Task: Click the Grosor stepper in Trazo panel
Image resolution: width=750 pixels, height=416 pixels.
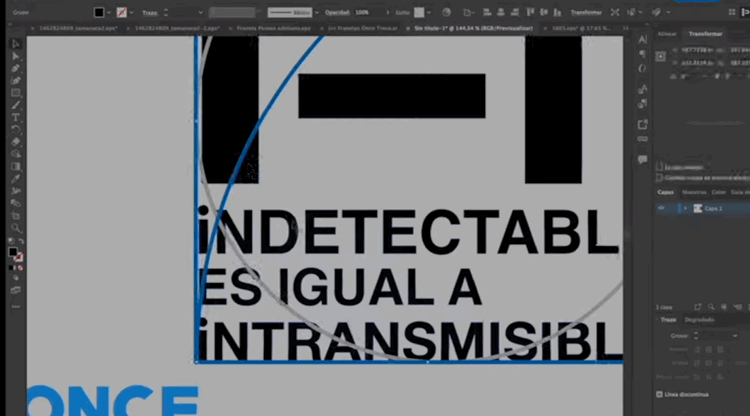Action: coord(696,336)
